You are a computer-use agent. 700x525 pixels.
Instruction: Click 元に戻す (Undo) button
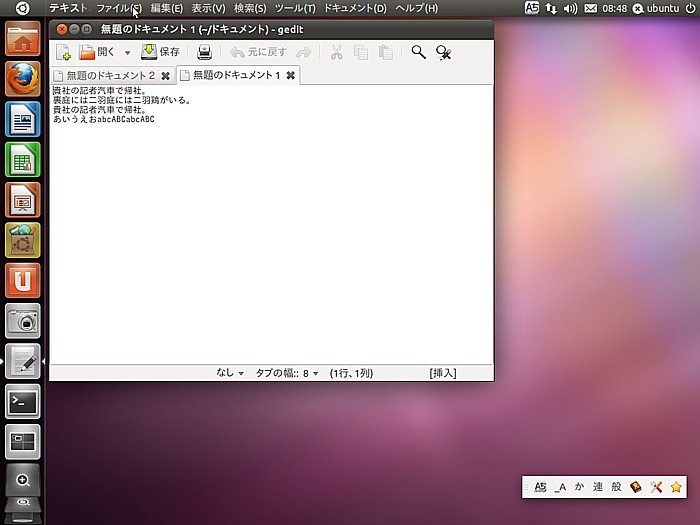click(x=258, y=52)
